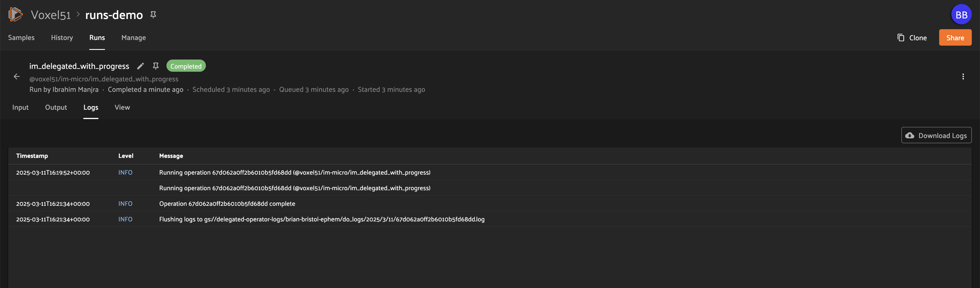Switch to the Samples tab
980x288 pixels.
tap(21, 38)
